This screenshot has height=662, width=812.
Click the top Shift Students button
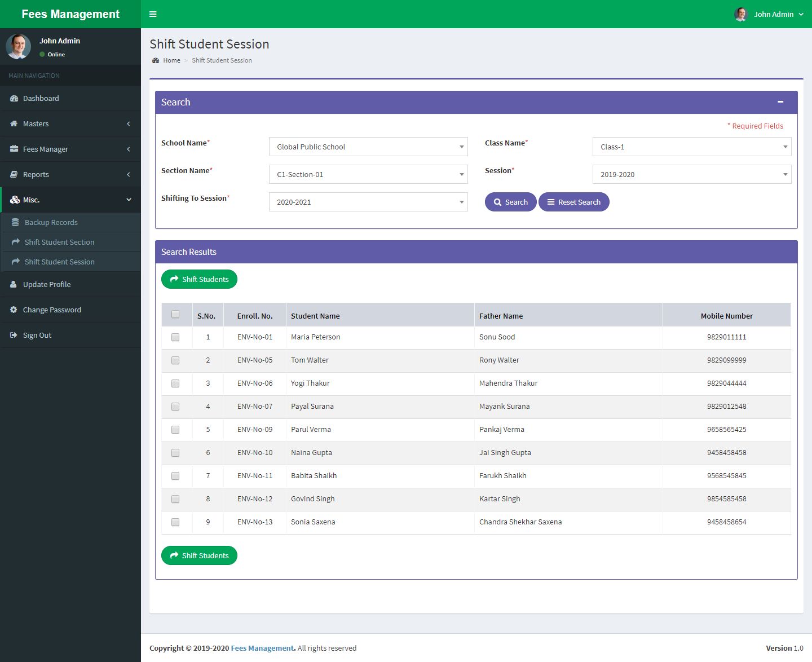[199, 279]
